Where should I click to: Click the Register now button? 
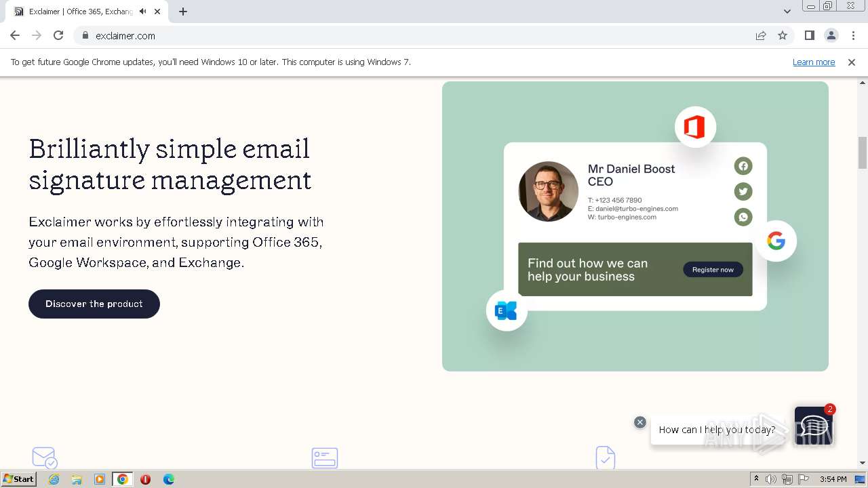coord(713,270)
